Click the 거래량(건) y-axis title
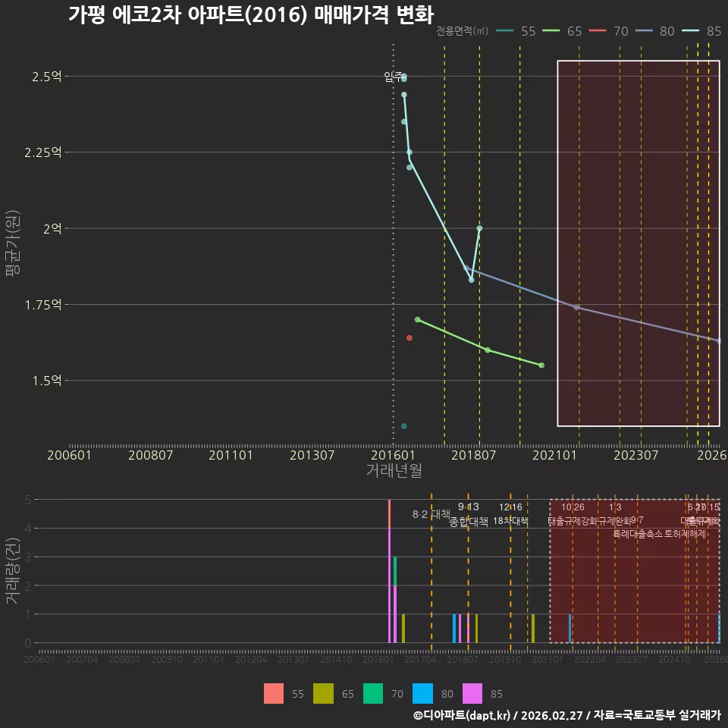 point(13,571)
